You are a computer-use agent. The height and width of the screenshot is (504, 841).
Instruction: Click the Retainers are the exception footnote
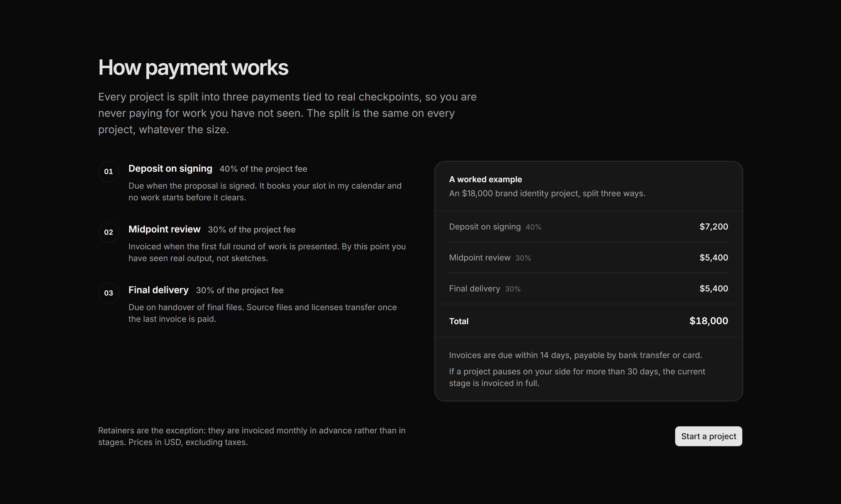pyautogui.click(x=252, y=437)
